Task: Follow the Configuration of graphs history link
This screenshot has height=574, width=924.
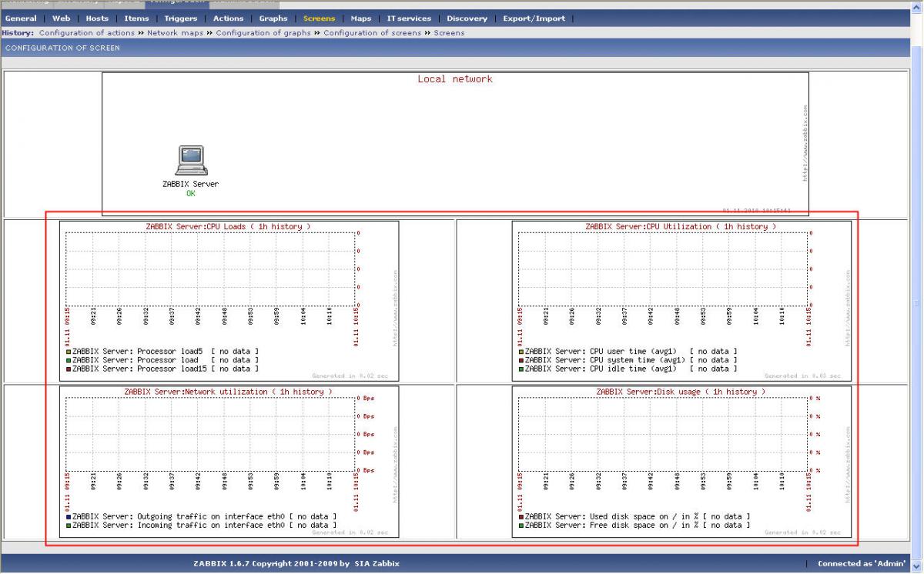Action: 263,33
